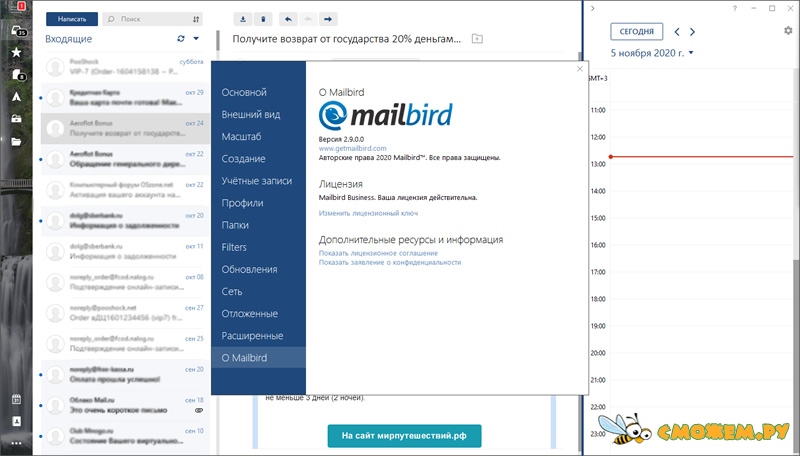Open the email dated сен 25

[x=125, y=343]
